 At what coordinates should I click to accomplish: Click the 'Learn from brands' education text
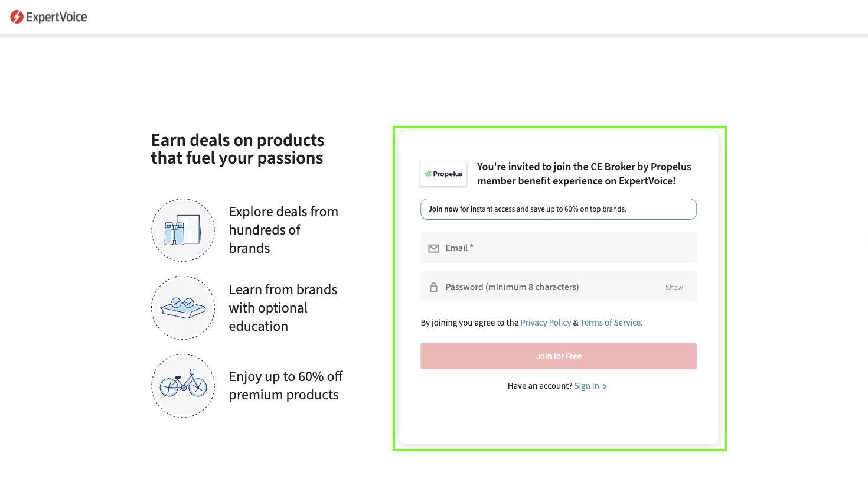click(x=283, y=308)
